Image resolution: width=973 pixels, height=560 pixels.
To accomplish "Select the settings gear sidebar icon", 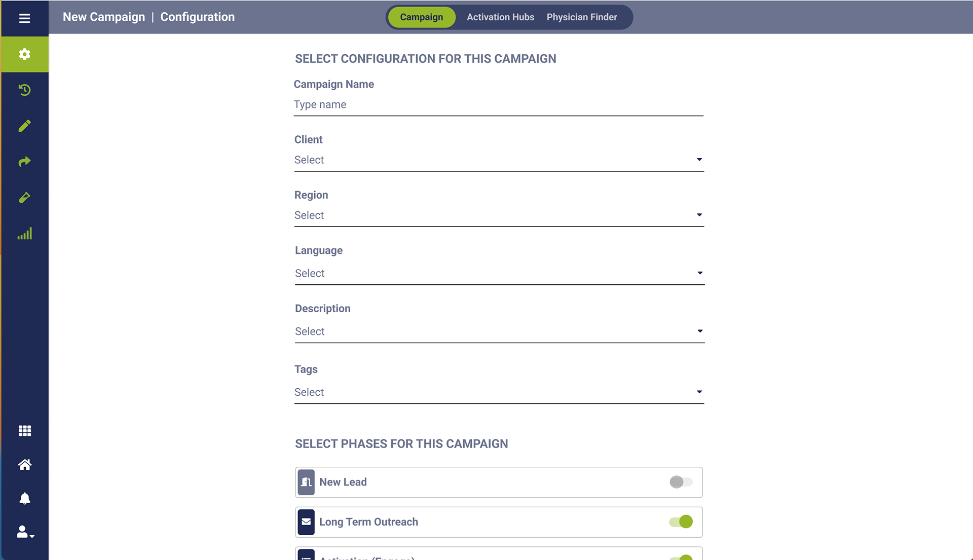I will 24,54.
